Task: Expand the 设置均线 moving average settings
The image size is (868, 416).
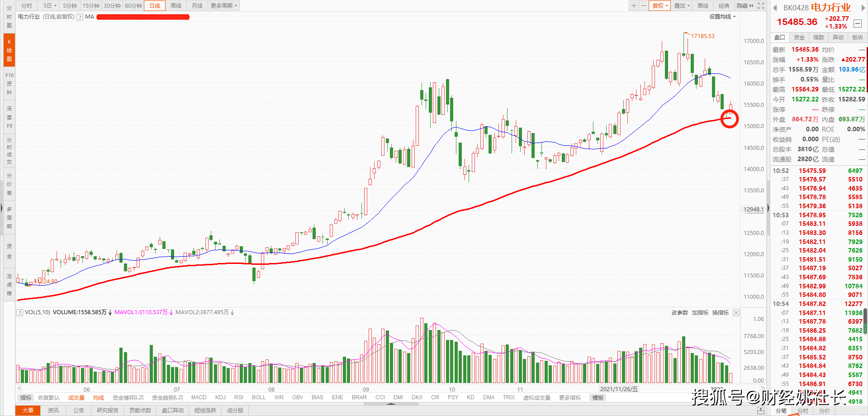Action: [x=722, y=17]
